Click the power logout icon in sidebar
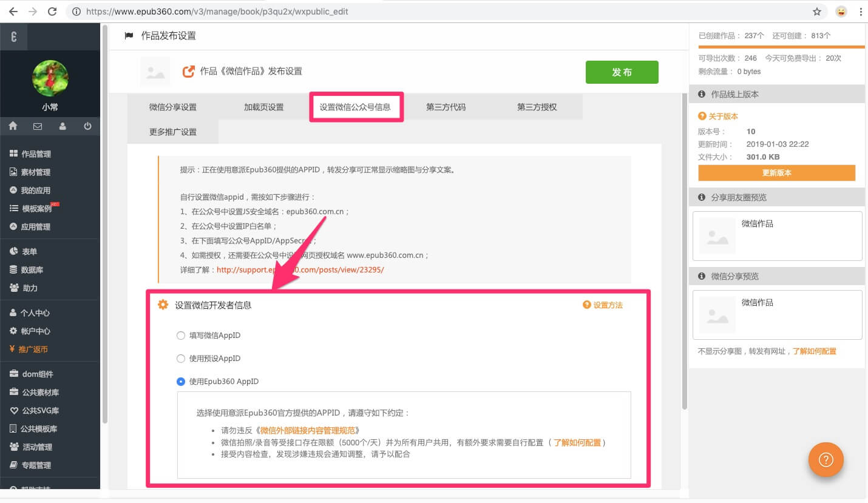 [87, 126]
